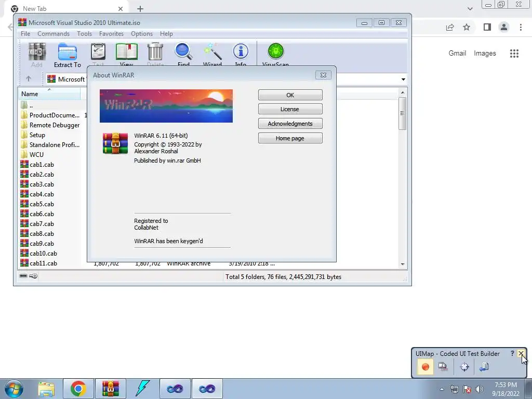Click the WinRAR banner image

point(166,106)
